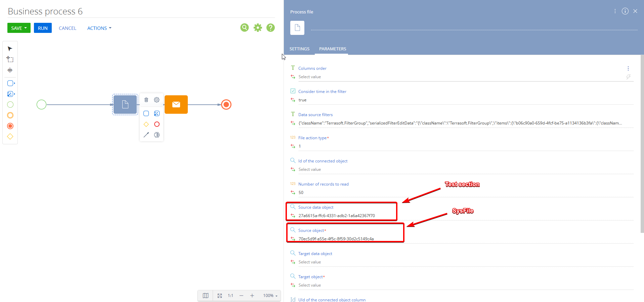Open process settings via green gear icon

(258, 28)
